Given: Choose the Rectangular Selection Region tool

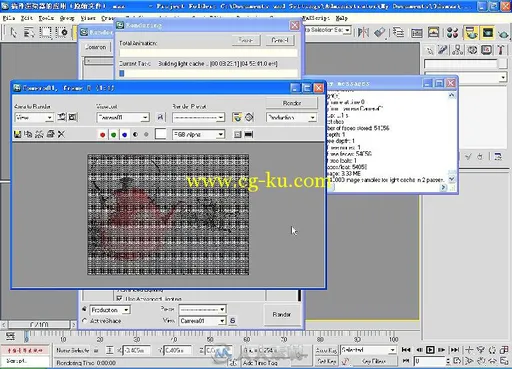Looking at the screenshot, I should click(45, 33).
